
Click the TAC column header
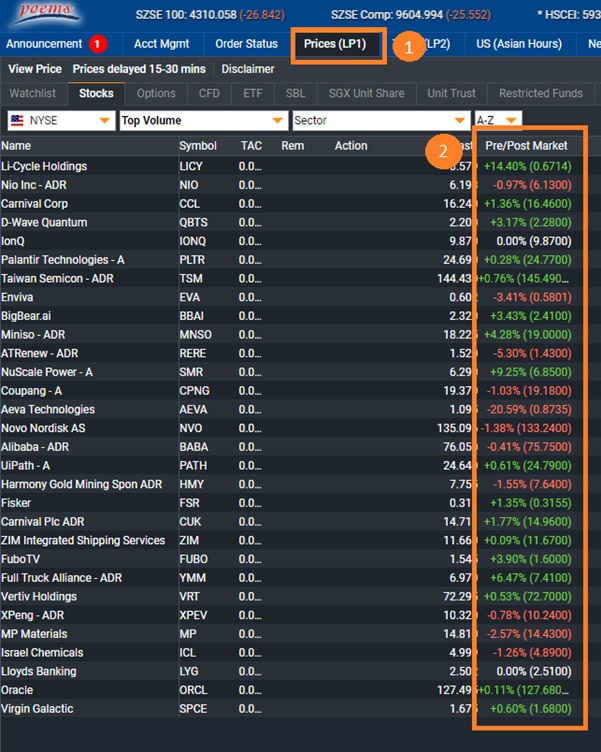pos(251,146)
